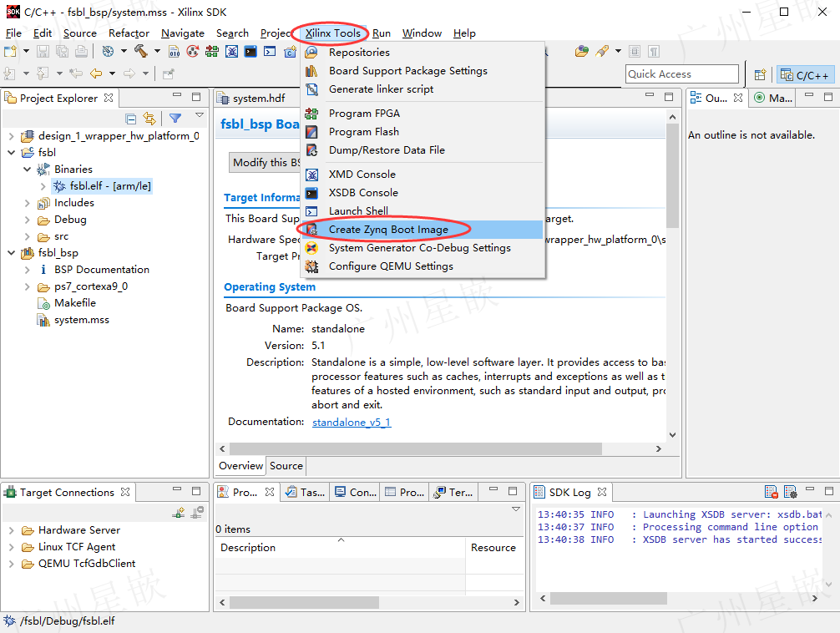Switch to the Source tab

[286, 466]
